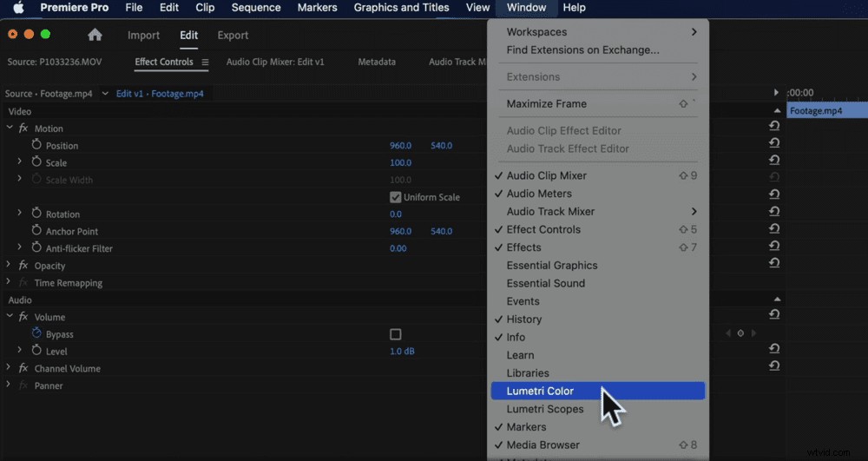Expand the Opacity effect
The image size is (868, 461).
coord(9,265)
